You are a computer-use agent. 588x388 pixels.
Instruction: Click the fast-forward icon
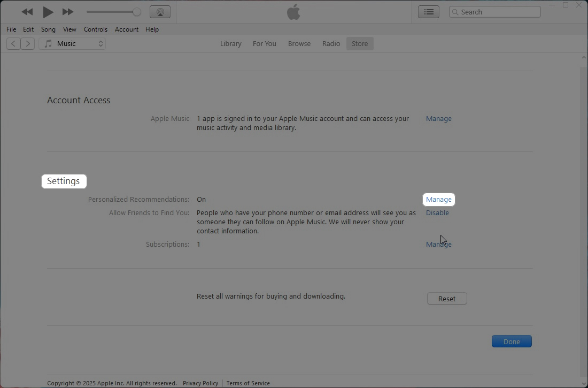(x=68, y=12)
